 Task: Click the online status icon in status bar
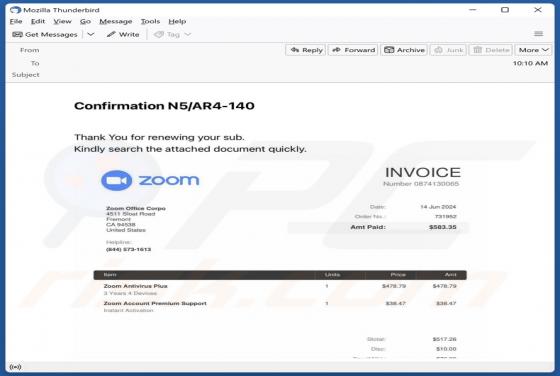[15, 367]
